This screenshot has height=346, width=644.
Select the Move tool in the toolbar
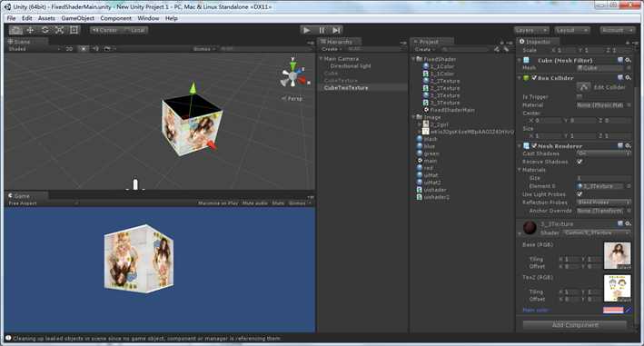(30, 30)
